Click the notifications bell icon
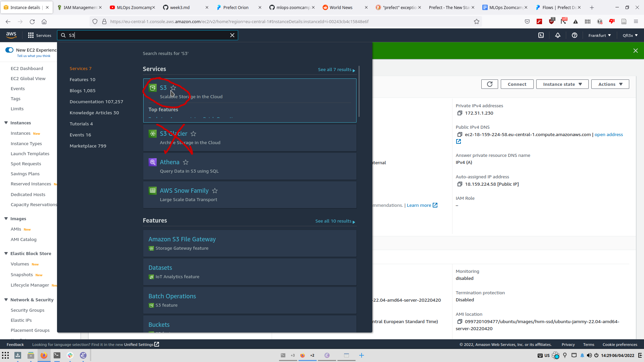This screenshot has width=644, height=362. click(x=558, y=35)
